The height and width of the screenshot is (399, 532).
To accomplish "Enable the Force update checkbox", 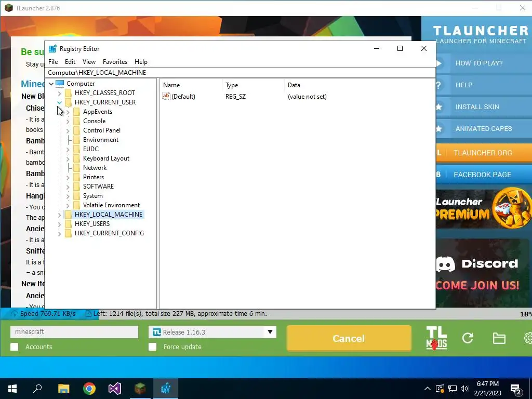I will tap(153, 347).
